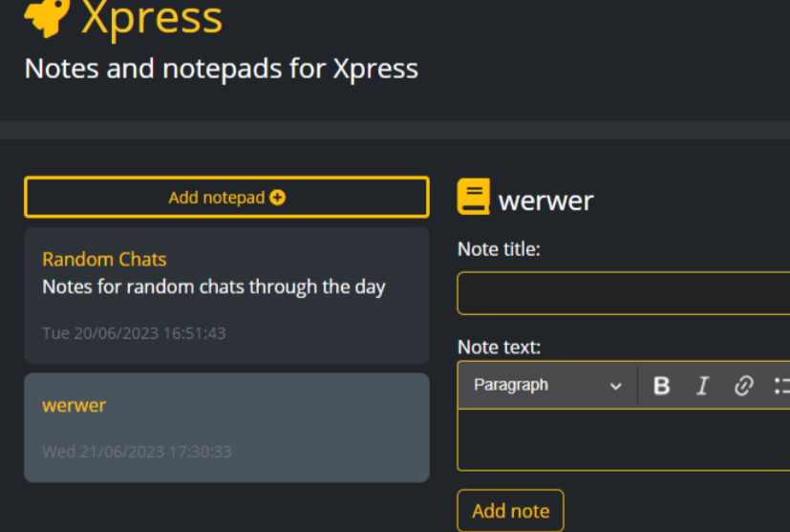Toggle bold formatting in the note editor
The height and width of the screenshot is (532, 790).
(x=661, y=386)
